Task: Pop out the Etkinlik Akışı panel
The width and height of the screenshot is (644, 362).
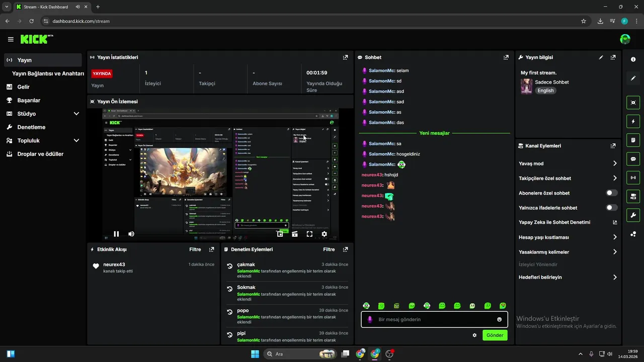Action: pyautogui.click(x=211, y=249)
